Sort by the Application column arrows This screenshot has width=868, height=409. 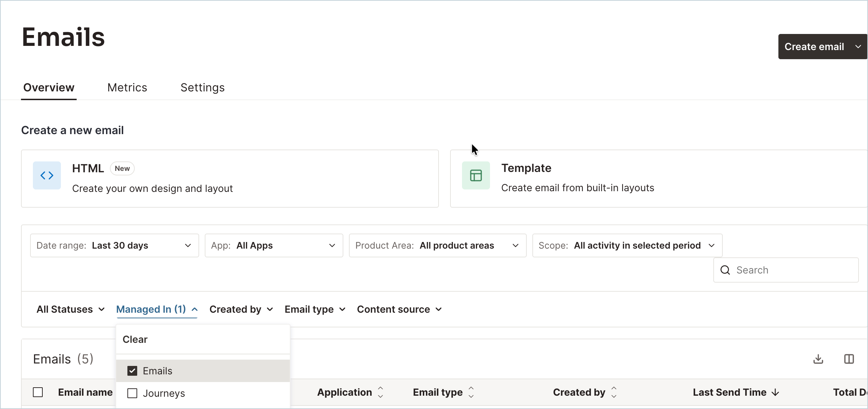coord(380,392)
